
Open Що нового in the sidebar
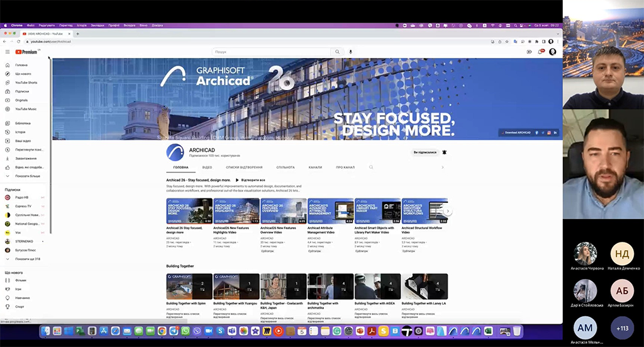[x=25, y=74]
